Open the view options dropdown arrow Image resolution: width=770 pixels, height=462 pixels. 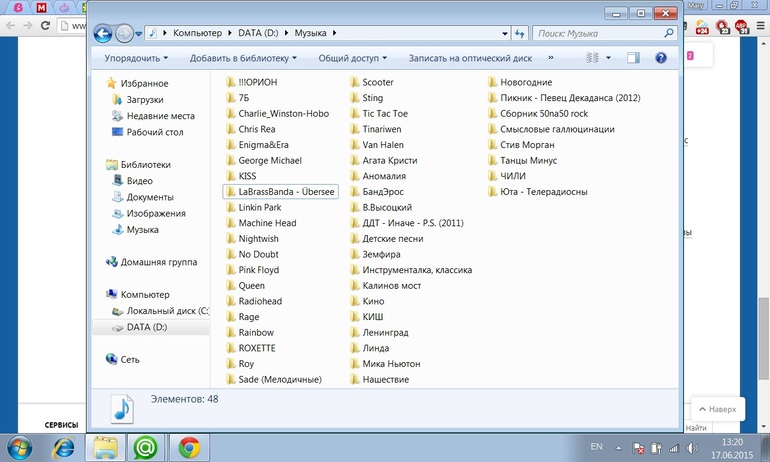[x=608, y=58]
